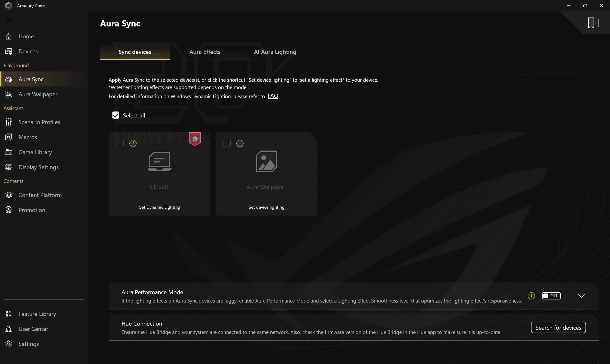Open Aura Wallpaper from the sidebar
This screenshot has width=610, height=364.
click(44, 94)
